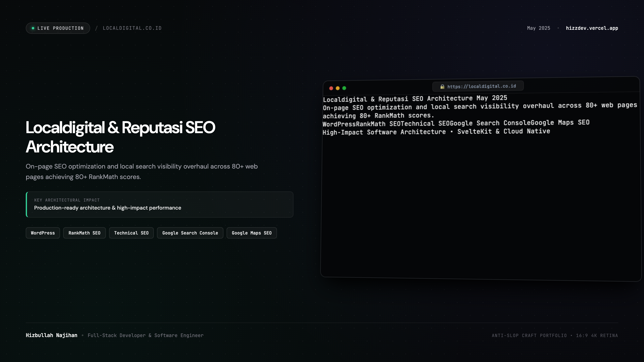Click the KEY ARCHITECTURAL IMPACT label
Screen dimensions: 644x362
[67, 200]
